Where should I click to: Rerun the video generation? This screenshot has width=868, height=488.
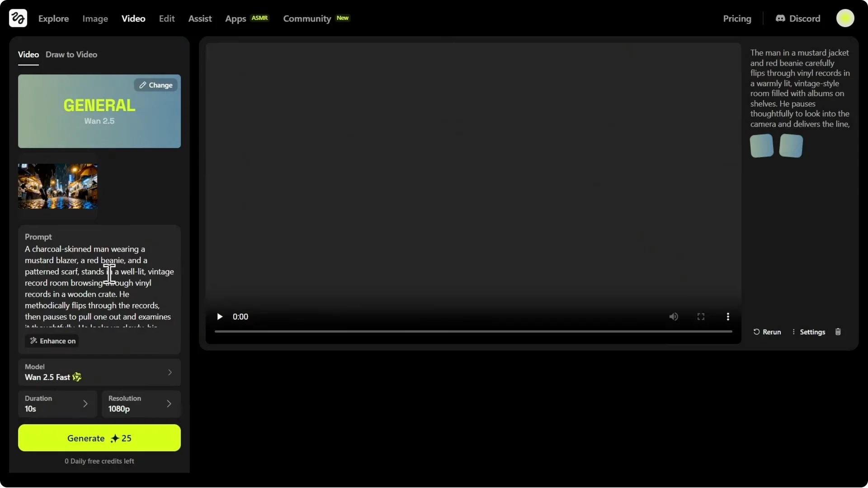pyautogui.click(x=767, y=332)
